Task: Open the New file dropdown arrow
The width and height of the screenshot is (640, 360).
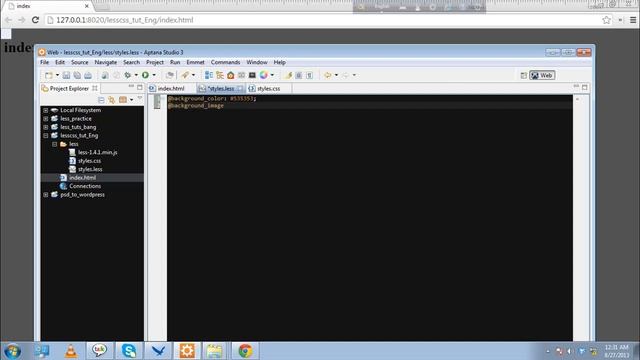Action: click(57, 76)
